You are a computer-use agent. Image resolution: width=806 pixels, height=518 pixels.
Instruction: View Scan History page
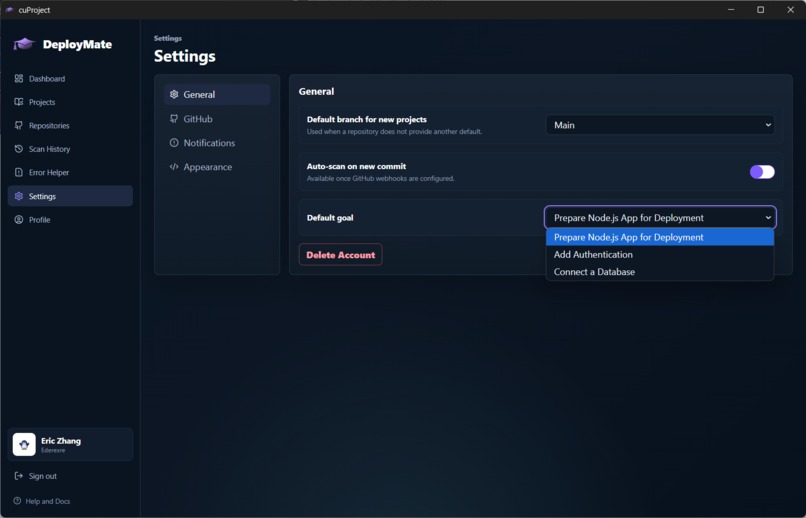(x=70, y=149)
